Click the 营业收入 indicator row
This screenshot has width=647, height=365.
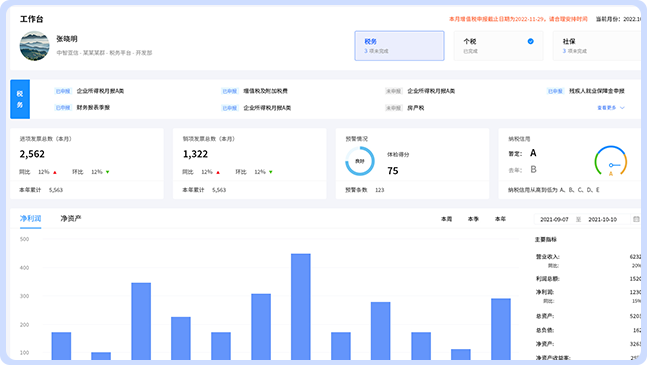(x=588, y=257)
